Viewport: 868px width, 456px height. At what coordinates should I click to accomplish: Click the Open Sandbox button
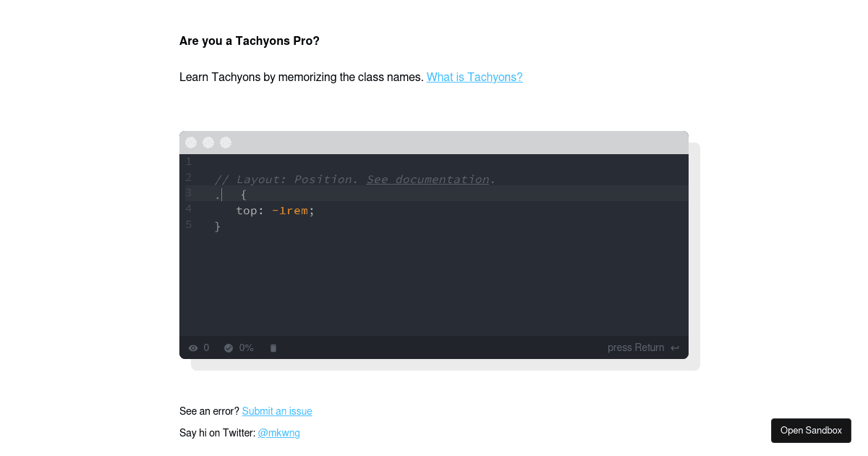(811, 430)
